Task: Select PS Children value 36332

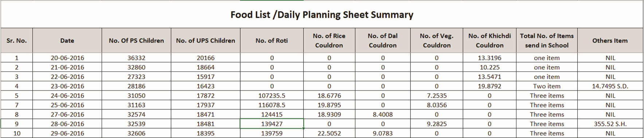Action: coord(136,58)
